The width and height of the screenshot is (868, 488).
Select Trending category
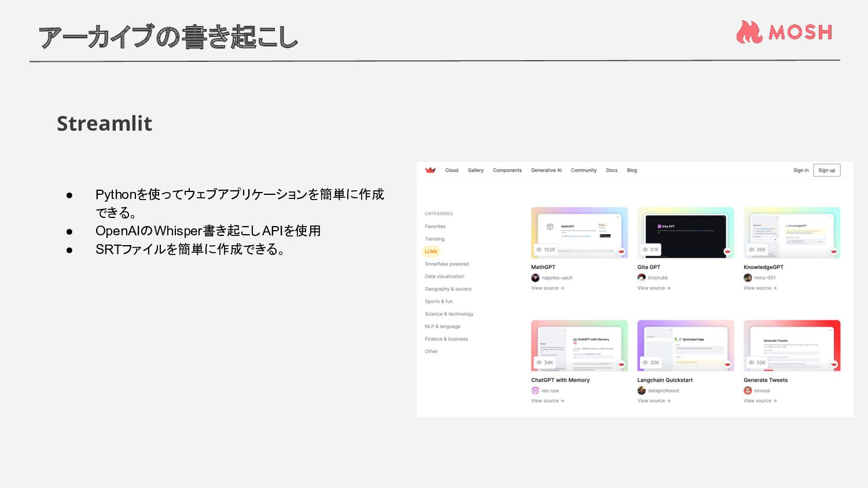[435, 239]
